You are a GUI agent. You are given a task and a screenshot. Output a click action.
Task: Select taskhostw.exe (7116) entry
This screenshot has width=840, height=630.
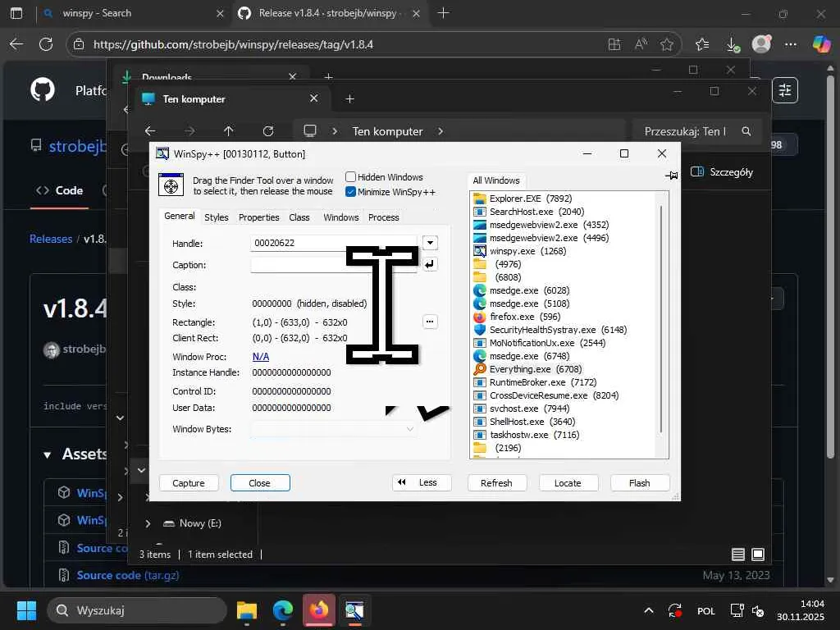[527, 435]
